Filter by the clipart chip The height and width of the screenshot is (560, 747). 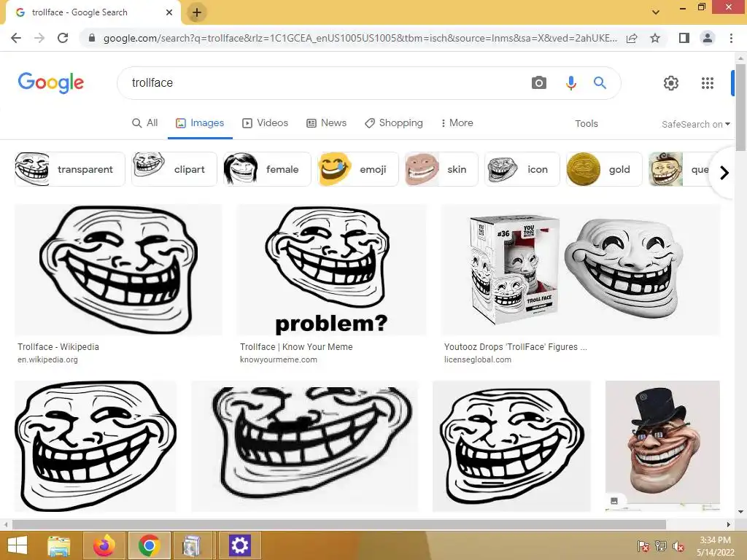[x=174, y=169]
